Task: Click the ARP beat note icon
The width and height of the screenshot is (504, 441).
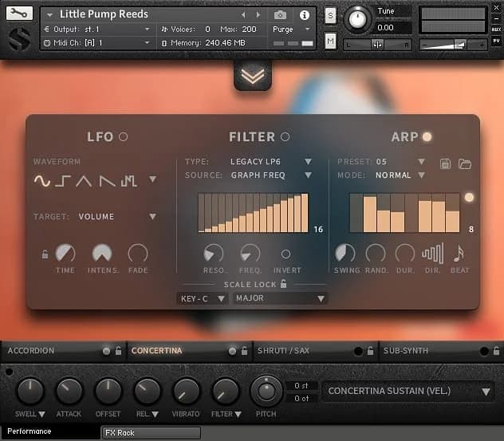Action: point(459,254)
